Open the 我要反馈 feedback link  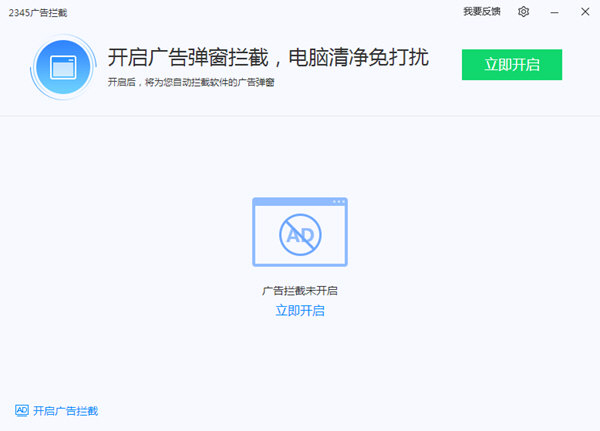[x=481, y=12]
